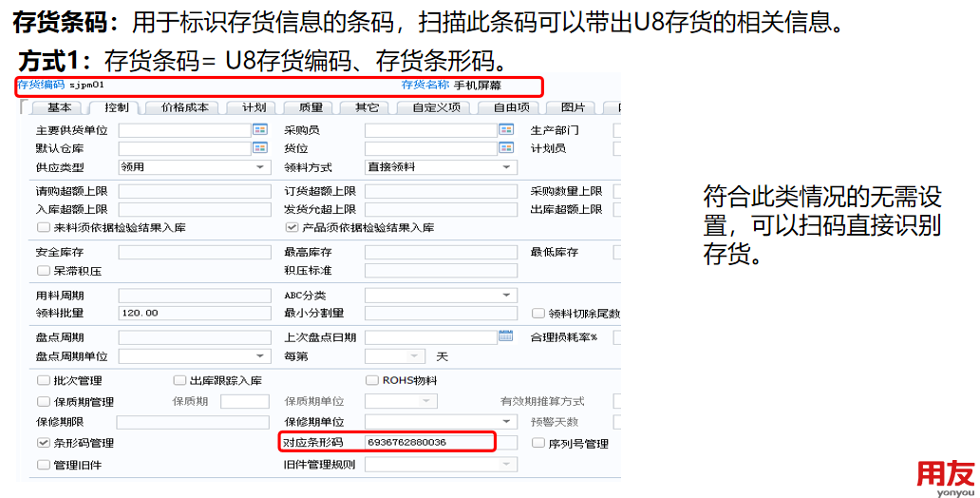Click 采购员 input field
The image size is (980, 498).
point(431,130)
